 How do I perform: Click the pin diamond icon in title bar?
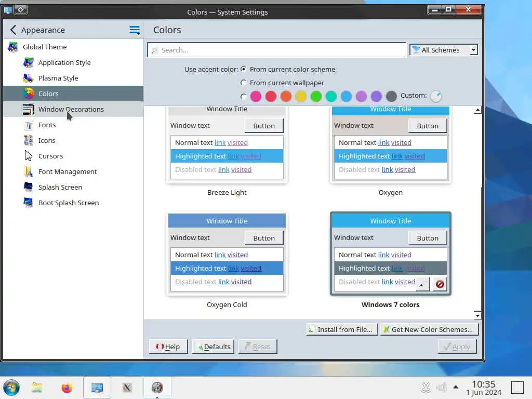[20, 10]
